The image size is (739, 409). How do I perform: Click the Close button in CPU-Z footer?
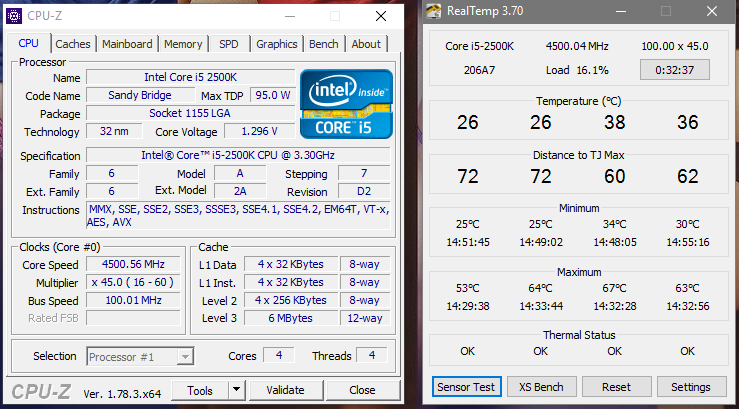(362, 390)
